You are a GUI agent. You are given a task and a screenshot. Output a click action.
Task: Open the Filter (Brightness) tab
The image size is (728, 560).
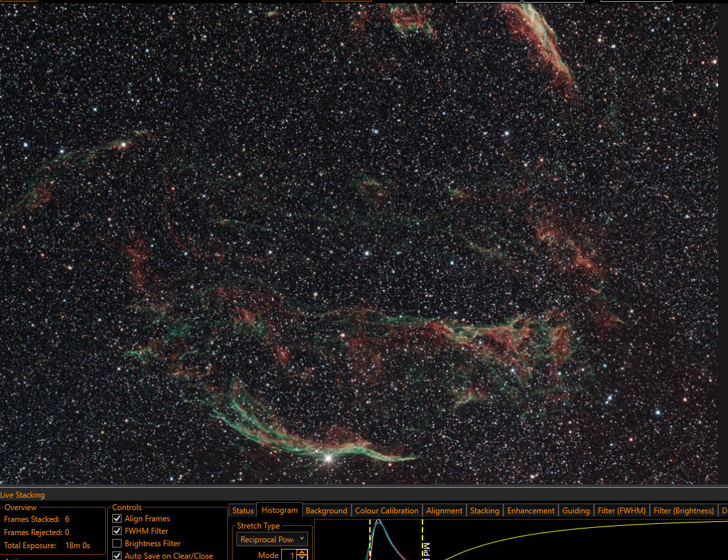[683, 510]
